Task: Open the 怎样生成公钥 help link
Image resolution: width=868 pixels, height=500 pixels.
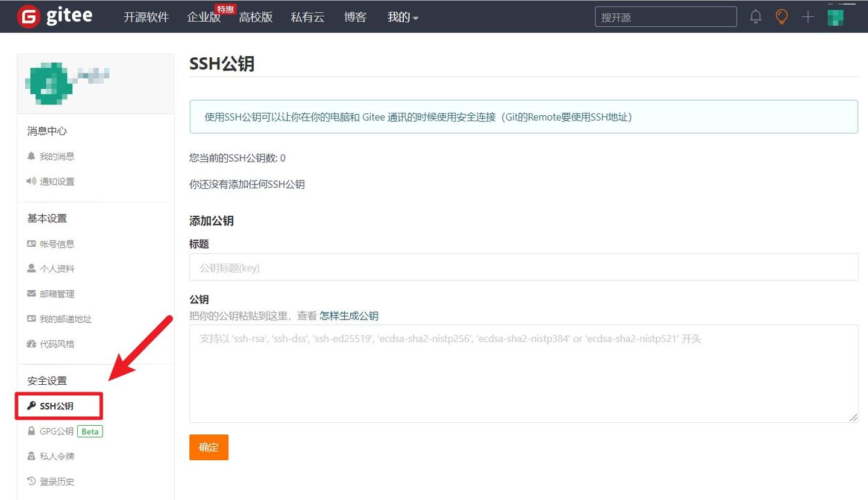Action: pyautogui.click(x=348, y=315)
